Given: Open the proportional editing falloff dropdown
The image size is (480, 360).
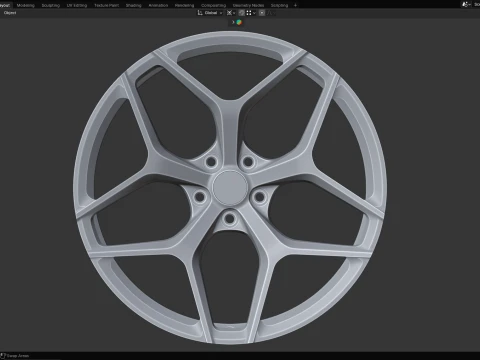Looking at the screenshot, I should click(x=271, y=13).
